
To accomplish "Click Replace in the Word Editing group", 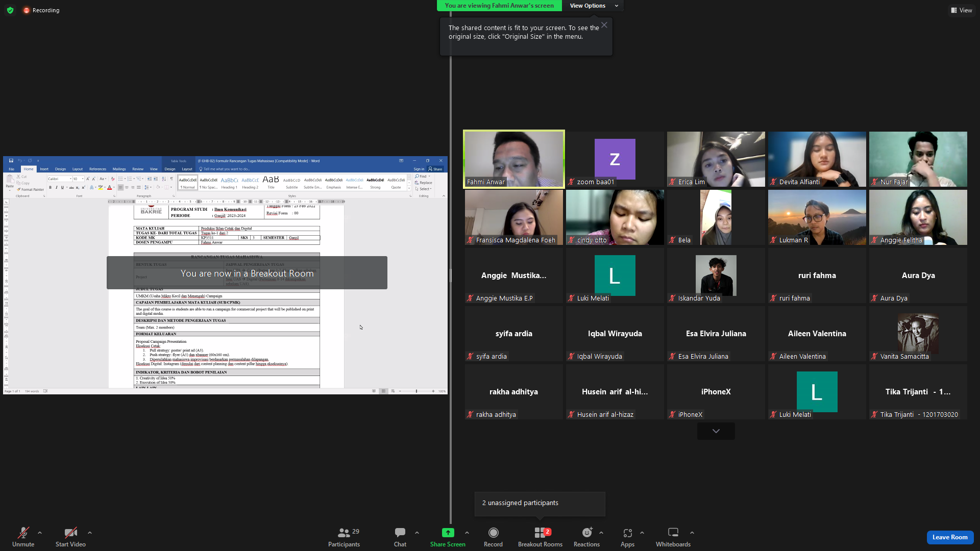I will tap(424, 183).
